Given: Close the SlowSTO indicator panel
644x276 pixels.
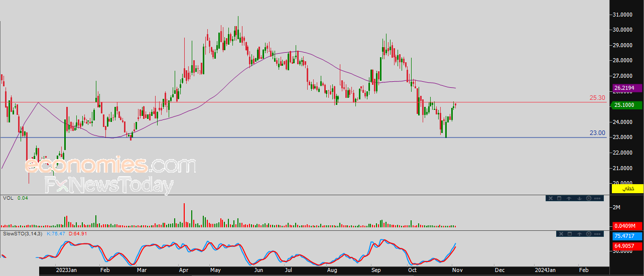Looking at the screenshot, I should point(561,234).
